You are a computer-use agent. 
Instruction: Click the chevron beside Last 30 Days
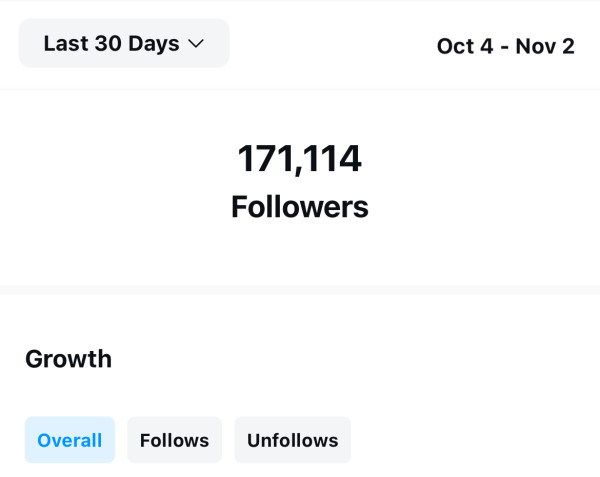(196, 44)
